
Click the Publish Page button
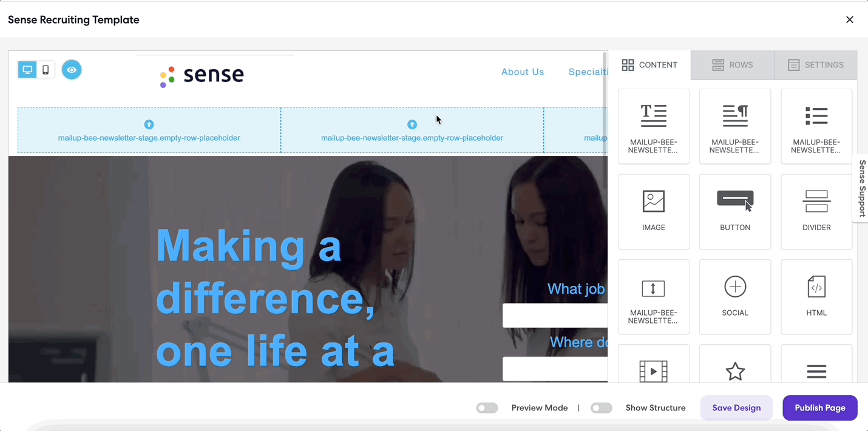pyautogui.click(x=820, y=408)
